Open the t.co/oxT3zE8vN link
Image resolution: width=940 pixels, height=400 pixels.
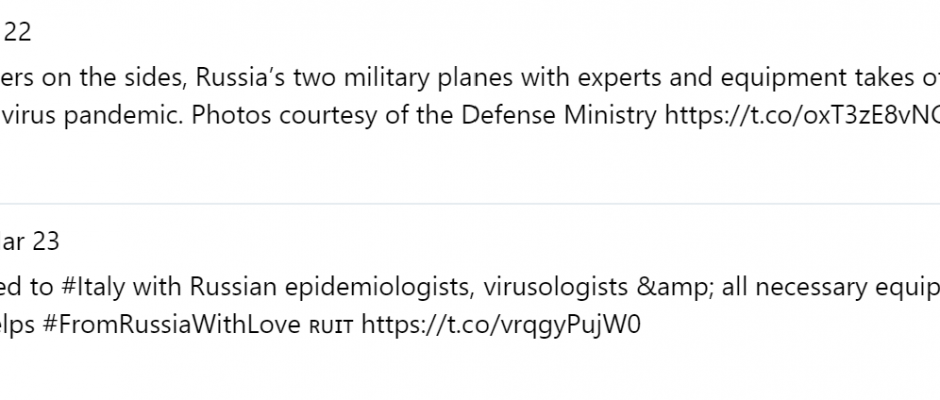[x=803, y=115]
